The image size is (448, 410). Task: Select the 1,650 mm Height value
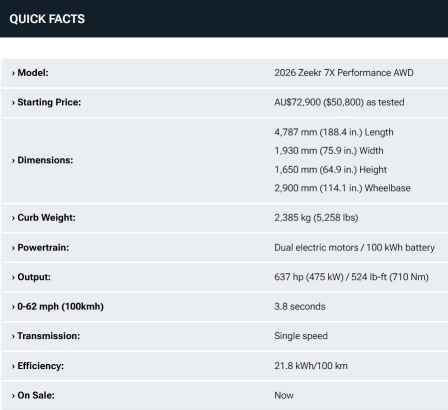[x=330, y=170]
